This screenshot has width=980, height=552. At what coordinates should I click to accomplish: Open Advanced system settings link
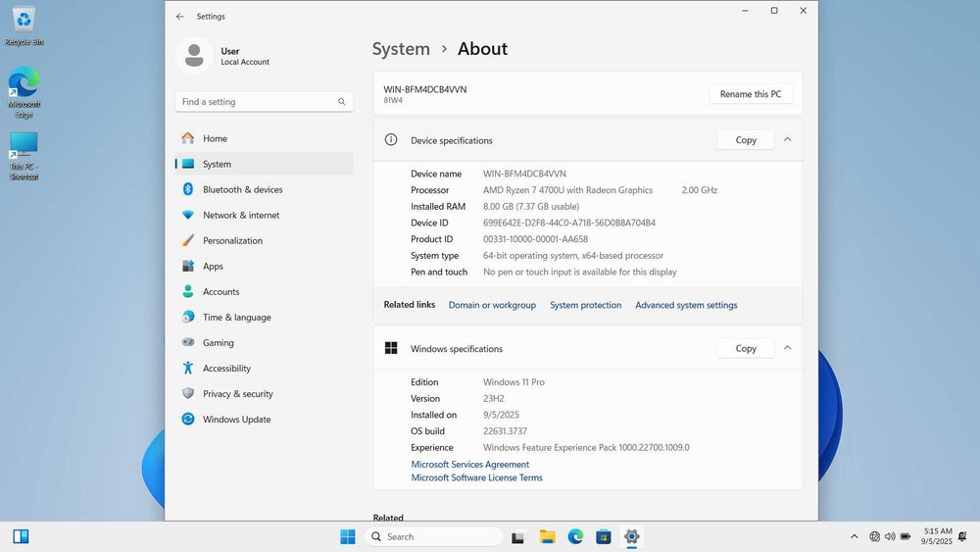(686, 305)
